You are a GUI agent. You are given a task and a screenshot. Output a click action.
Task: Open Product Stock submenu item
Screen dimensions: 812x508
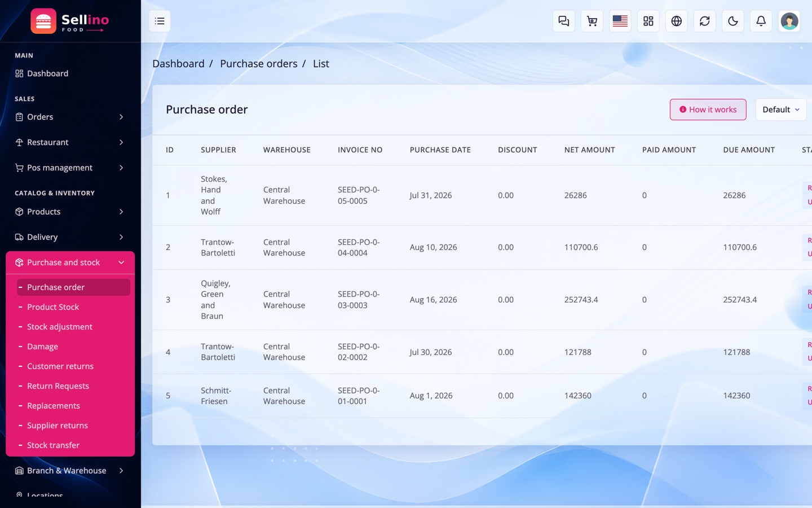click(x=73, y=307)
